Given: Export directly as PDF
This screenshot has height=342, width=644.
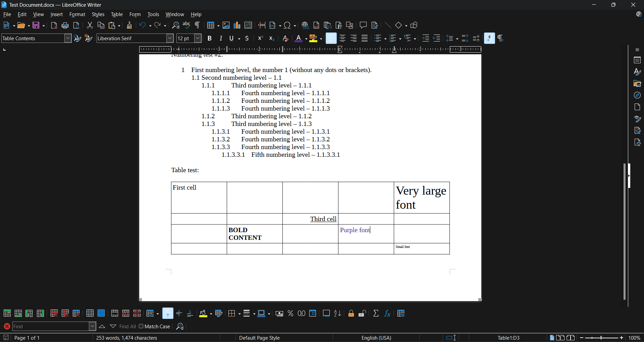Looking at the screenshot, I should pos(54,25).
